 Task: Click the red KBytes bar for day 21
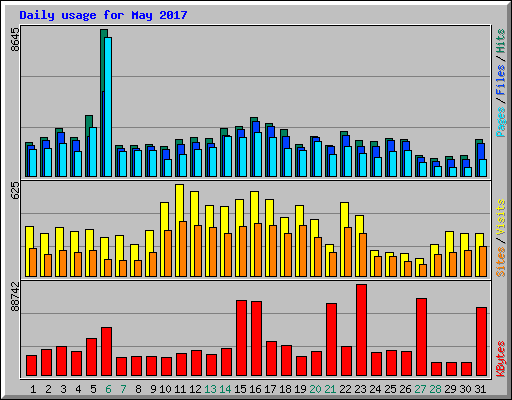coord(331,340)
